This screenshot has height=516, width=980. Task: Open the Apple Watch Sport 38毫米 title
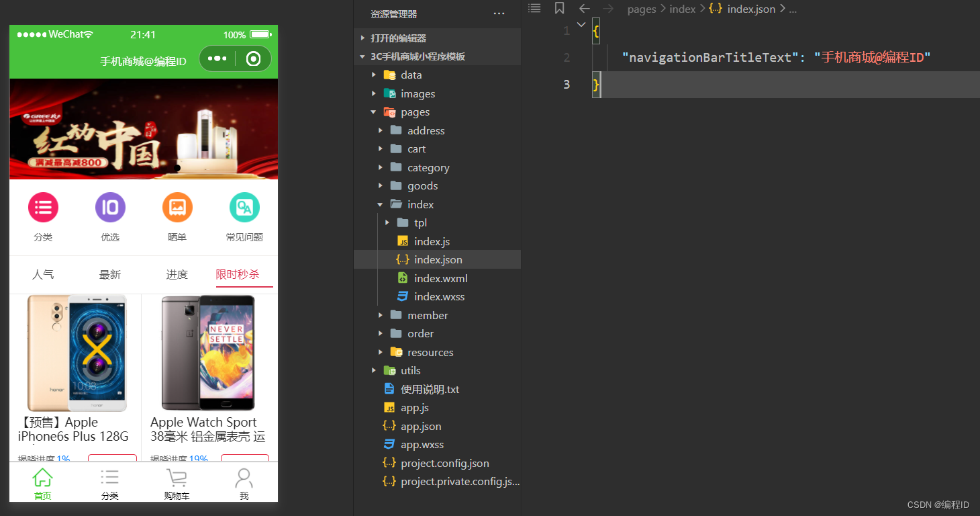[x=208, y=429]
